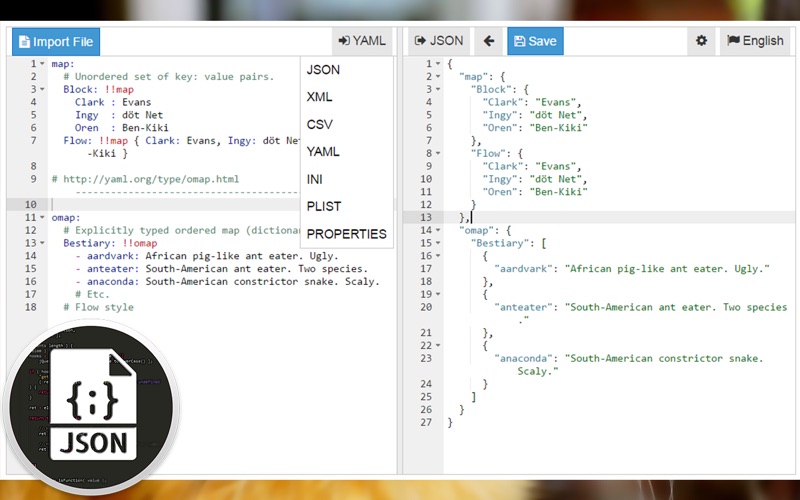Open the JSON output format dropdown
800x500 pixels.
[x=439, y=41]
